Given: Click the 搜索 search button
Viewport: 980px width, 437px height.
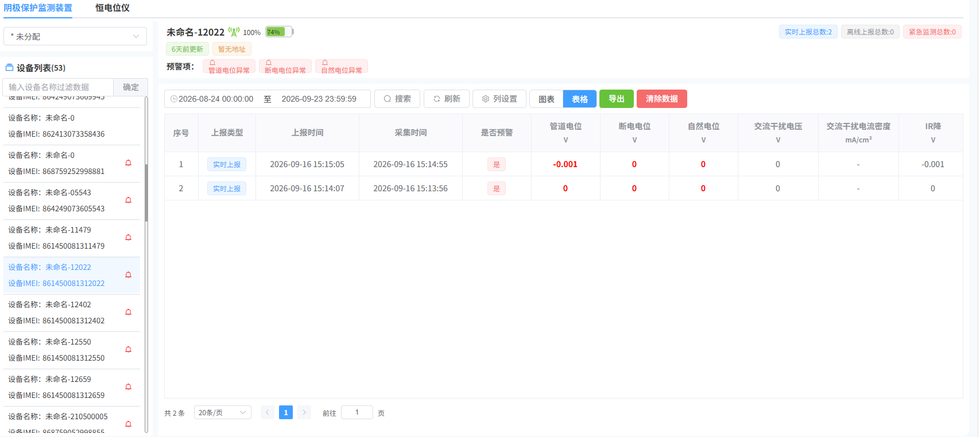Looking at the screenshot, I should tap(397, 99).
